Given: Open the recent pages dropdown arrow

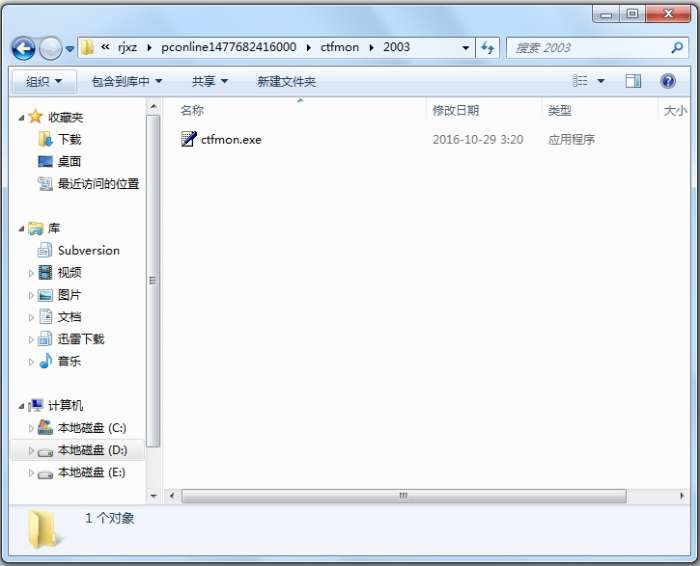Looking at the screenshot, I should point(70,48).
